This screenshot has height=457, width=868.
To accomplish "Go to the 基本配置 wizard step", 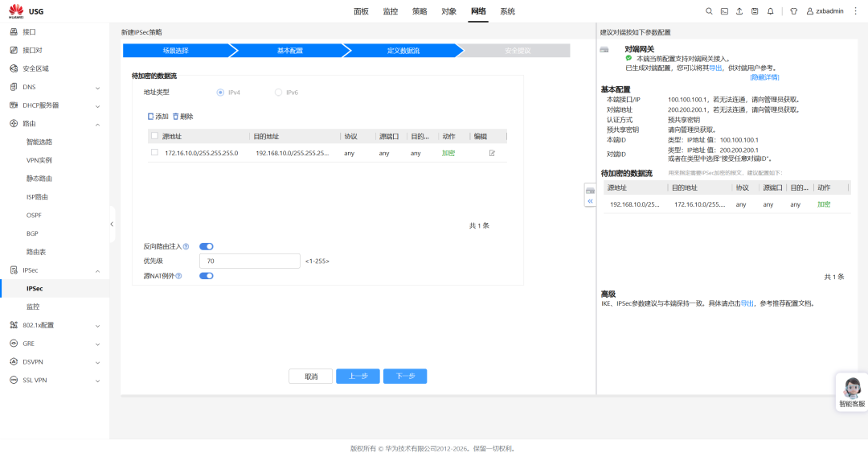I will point(290,51).
